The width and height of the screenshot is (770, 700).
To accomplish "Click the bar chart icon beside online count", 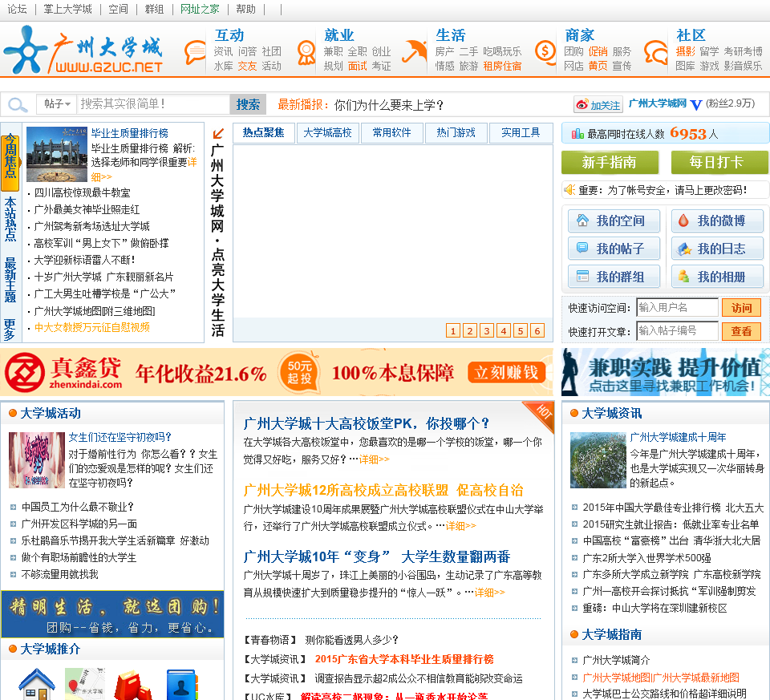I will pyautogui.click(x=577, y=134).
